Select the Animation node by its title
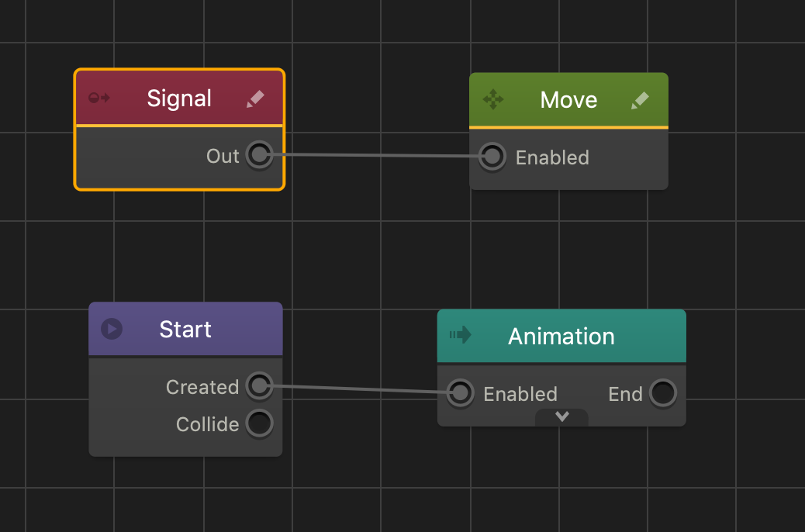Image resolution: width=805 pixels, height=532 pixels. pyautogui.click(x=561, y=336)
